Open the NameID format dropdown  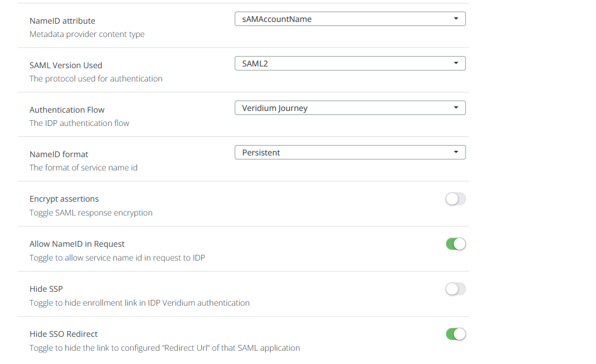349,153
